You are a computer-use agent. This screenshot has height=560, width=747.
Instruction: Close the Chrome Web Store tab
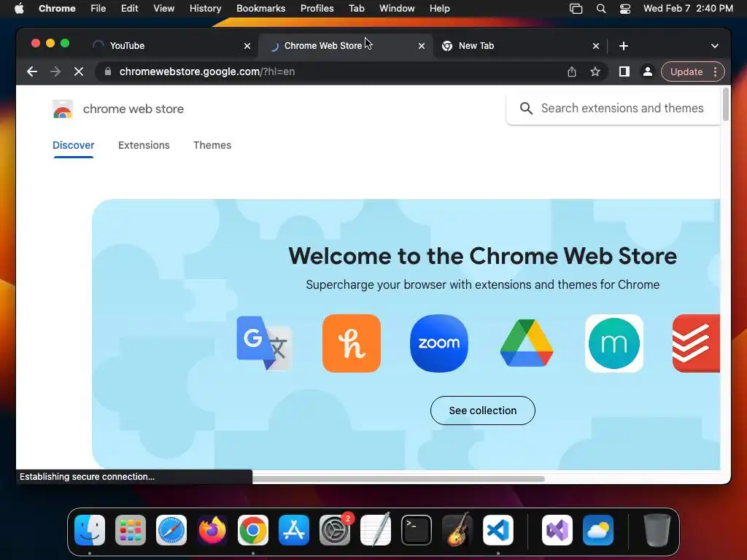tap(421, 46)
